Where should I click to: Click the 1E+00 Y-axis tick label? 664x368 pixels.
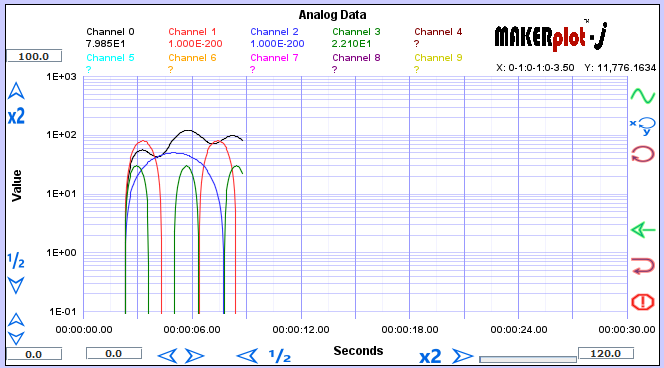61,253
